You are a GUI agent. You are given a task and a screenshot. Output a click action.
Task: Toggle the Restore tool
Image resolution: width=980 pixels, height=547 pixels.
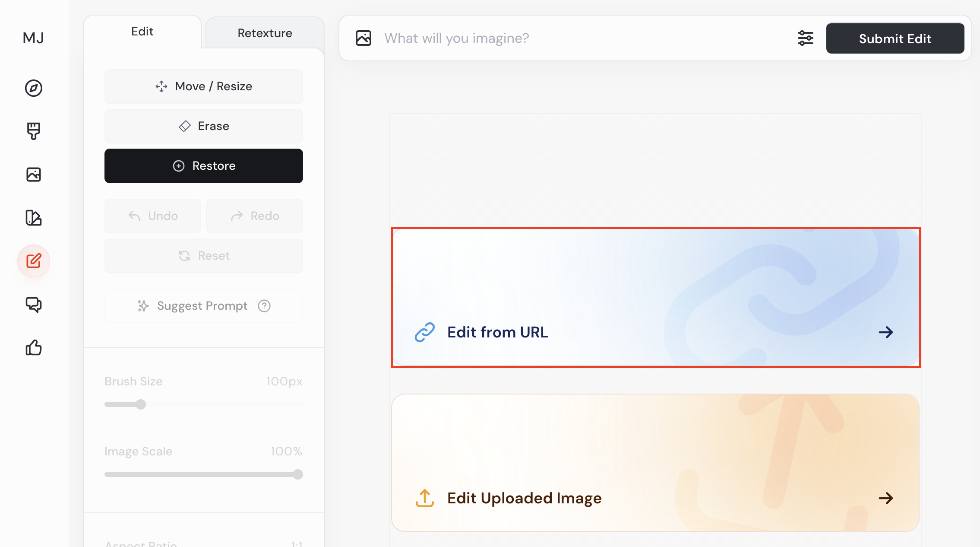[x=204, y=166]
